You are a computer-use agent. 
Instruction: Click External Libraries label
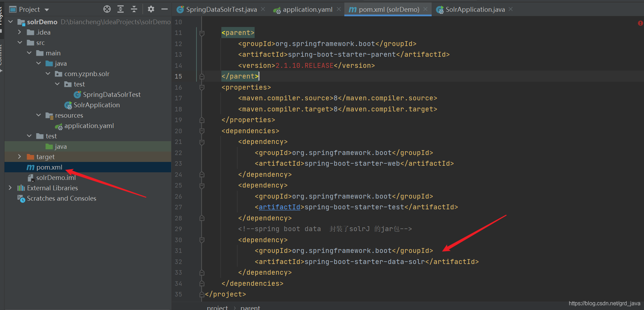[52, 188]
